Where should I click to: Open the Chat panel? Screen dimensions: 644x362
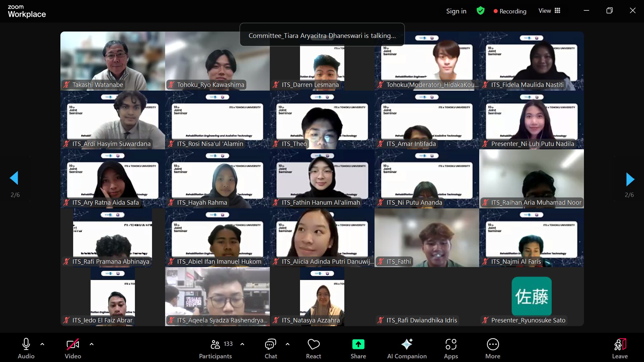tap(270, 348)
